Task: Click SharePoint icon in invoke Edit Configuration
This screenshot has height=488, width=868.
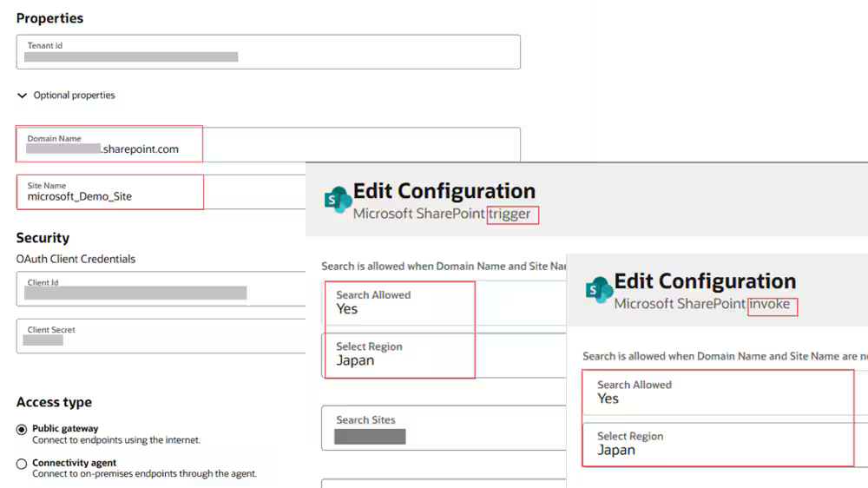Action: [600, 290]
